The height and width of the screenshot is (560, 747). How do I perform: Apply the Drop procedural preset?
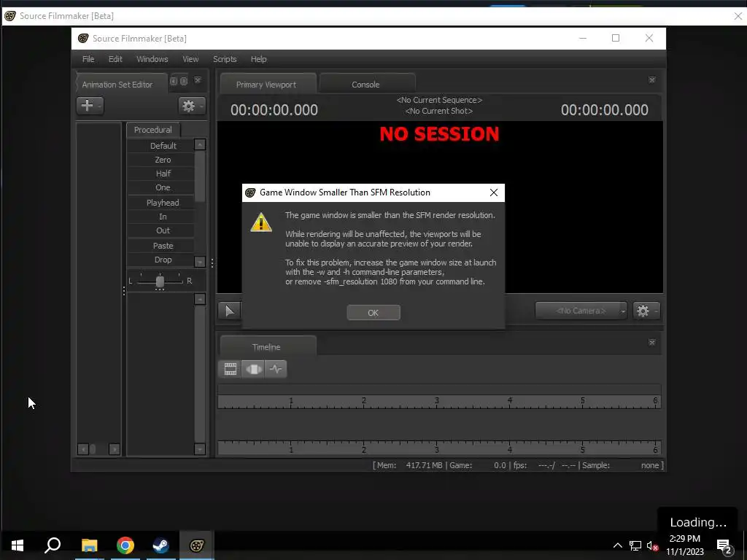click(x=163, y=260)
